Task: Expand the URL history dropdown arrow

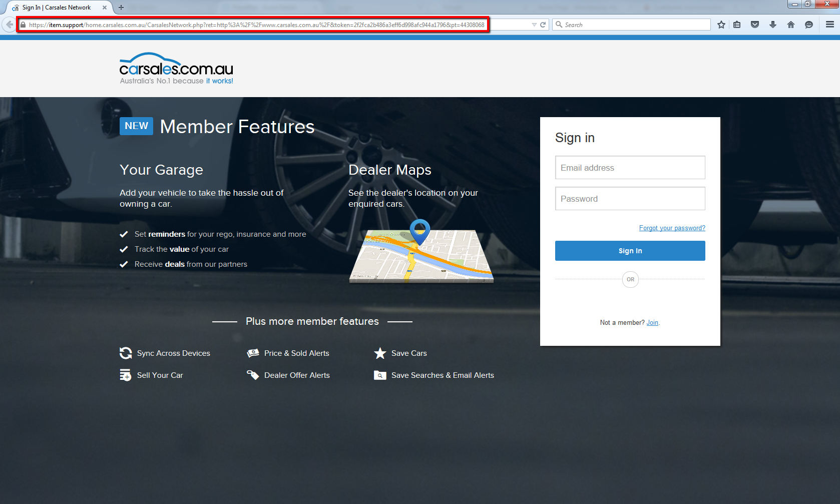Action: (534, 25)
